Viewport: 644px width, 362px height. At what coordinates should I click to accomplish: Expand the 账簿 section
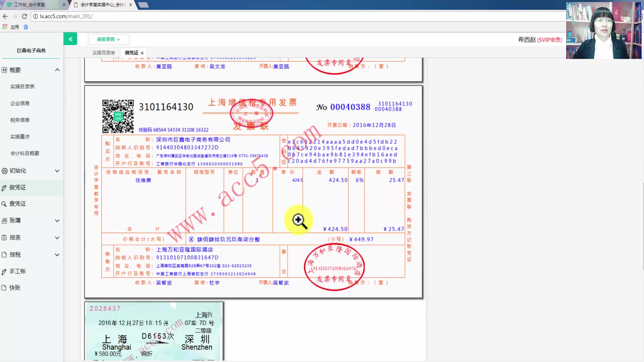(57, 221)
